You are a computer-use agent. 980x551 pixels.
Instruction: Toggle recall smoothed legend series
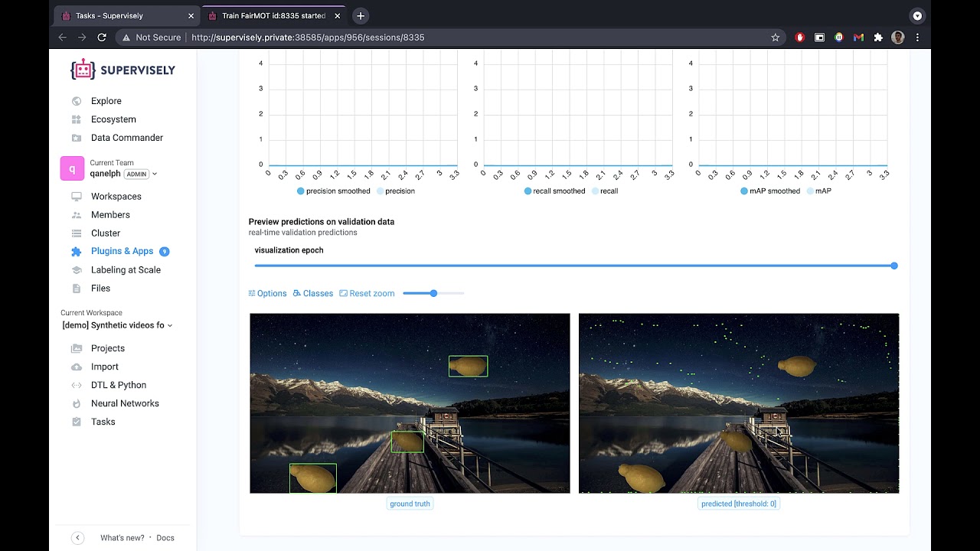554,191
